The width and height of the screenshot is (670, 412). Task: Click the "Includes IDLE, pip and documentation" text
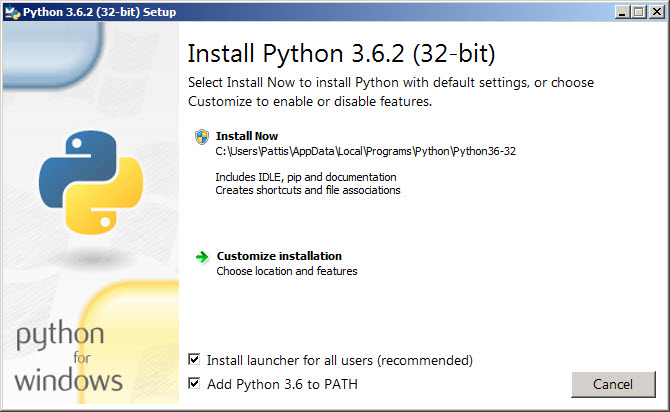305,177
